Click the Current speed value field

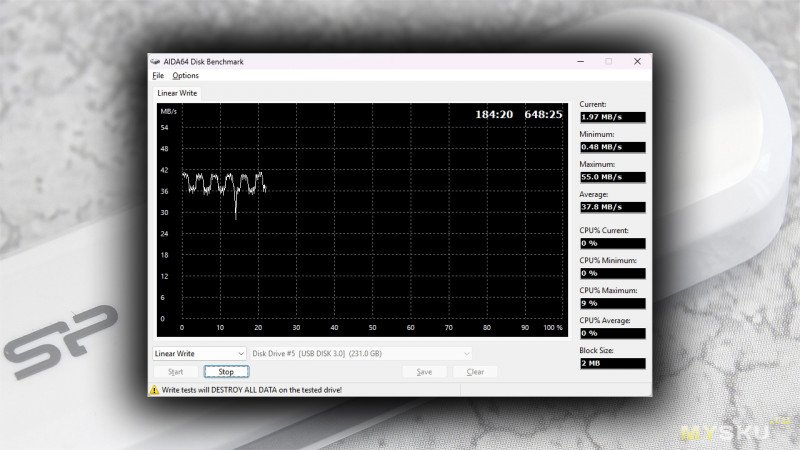click(612, 117)
